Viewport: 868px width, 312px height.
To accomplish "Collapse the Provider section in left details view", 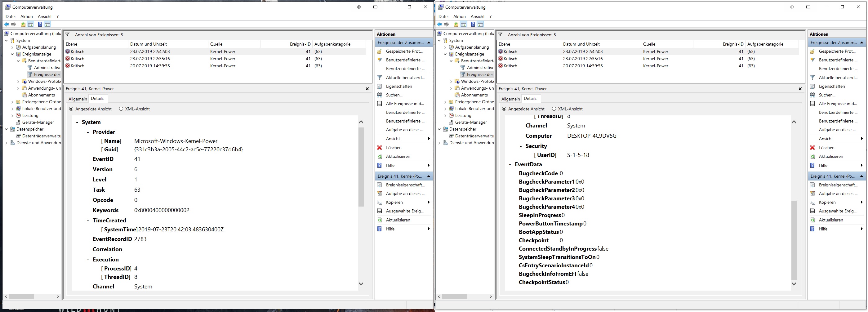I will click(88, 132).
